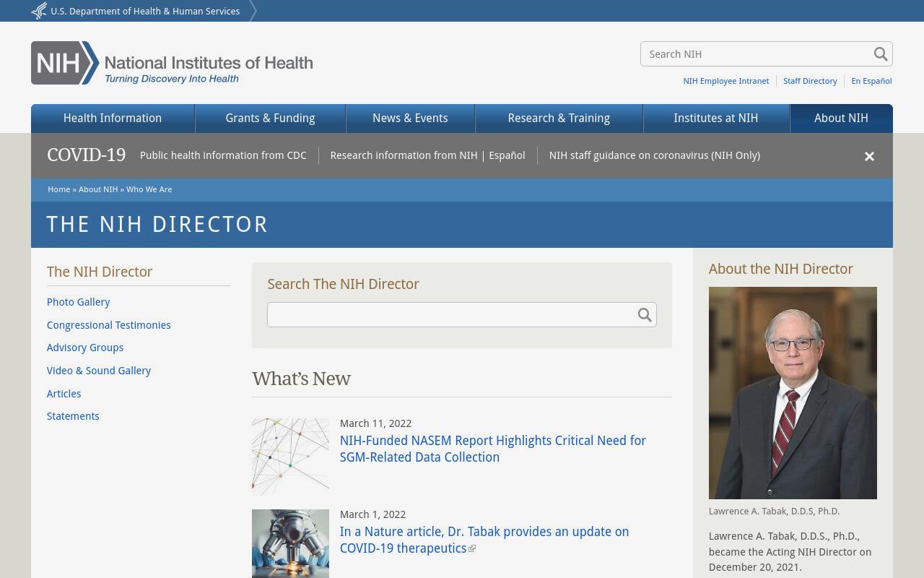Open Grants & Funding menu
Viewport: 924px width, 578px height.
(x=270, y=118)
